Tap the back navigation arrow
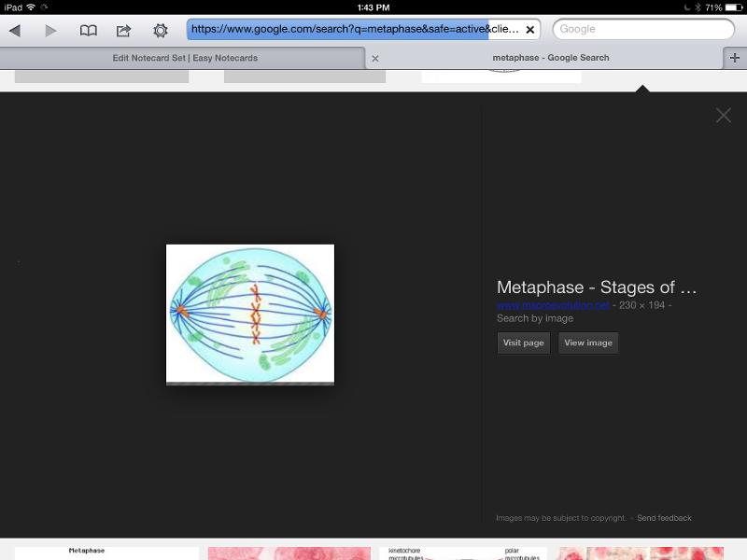The height and width of the screenshot is (560, 747). coord(15,30)
